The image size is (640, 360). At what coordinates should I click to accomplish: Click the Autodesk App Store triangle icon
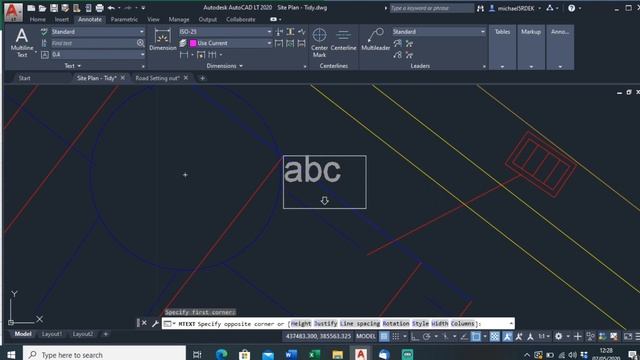coord(550,8)
